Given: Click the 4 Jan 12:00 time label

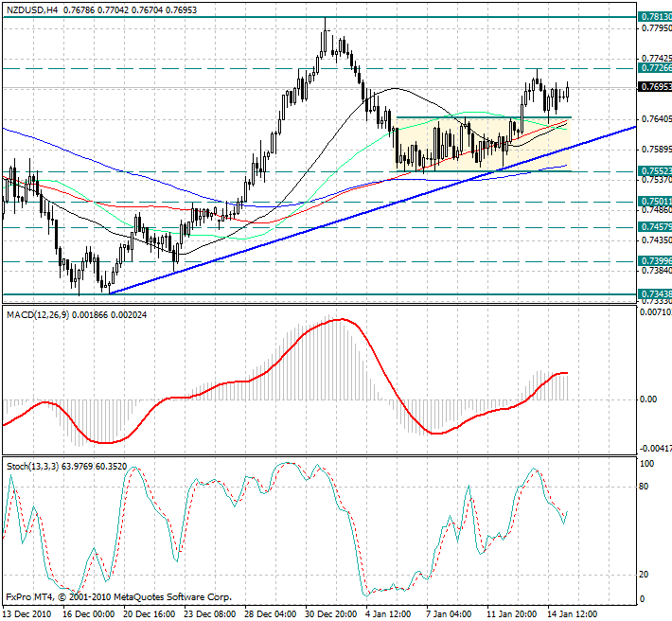Looking at the screenshot, I should point(389,614).
